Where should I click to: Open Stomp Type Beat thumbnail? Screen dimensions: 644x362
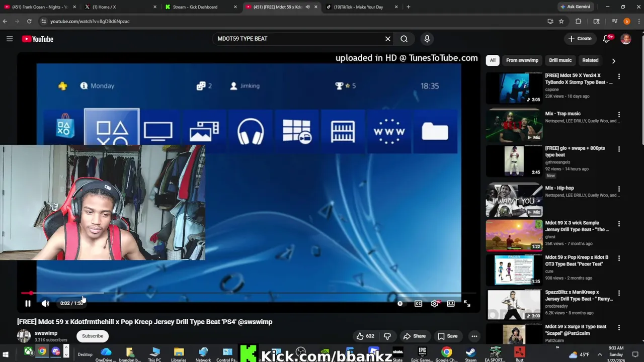click(x=514, y=88)
